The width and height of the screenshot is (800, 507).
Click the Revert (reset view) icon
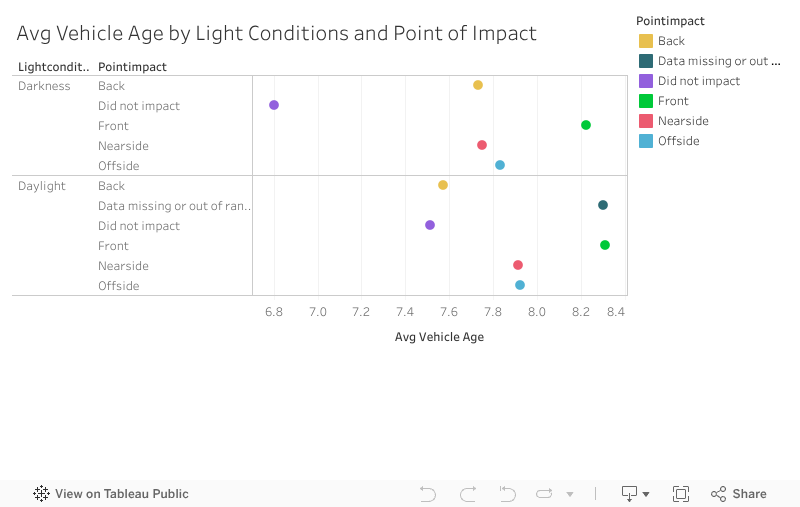tap(507, 494)
